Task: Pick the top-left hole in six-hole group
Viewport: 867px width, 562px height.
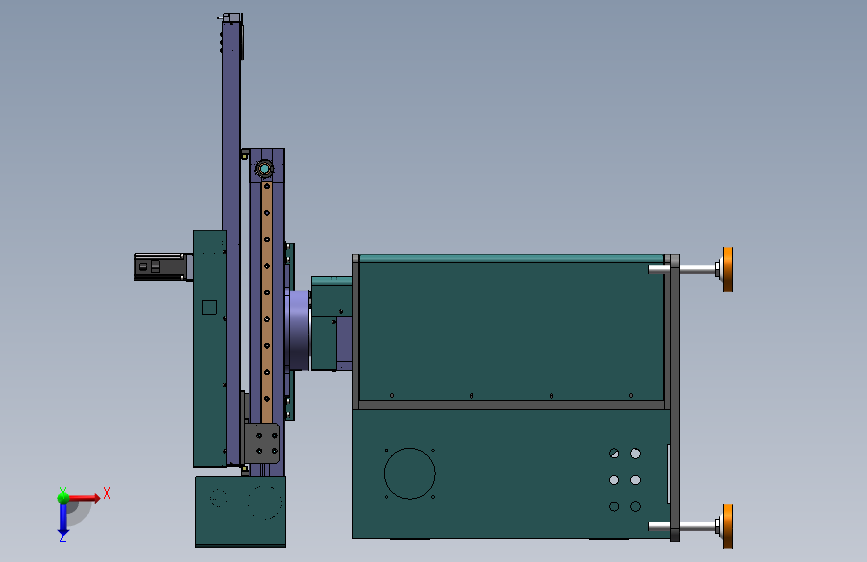Action: tap(614, 454)
